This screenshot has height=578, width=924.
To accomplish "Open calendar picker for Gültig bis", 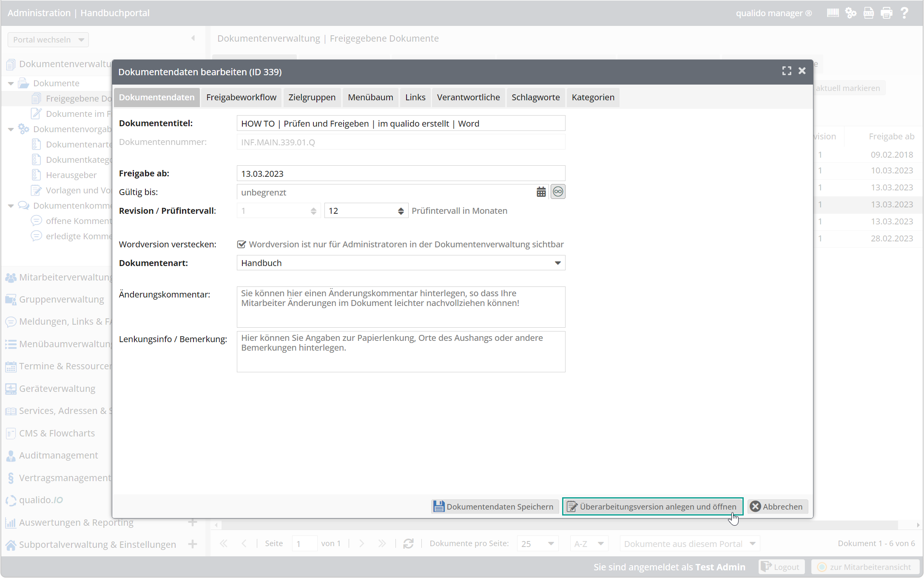I will click(541, 192).
